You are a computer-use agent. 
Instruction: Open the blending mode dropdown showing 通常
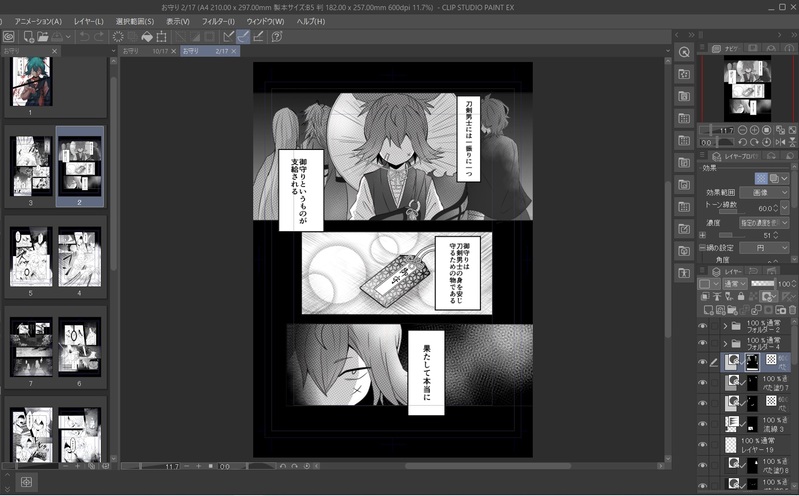coord(735,283)
